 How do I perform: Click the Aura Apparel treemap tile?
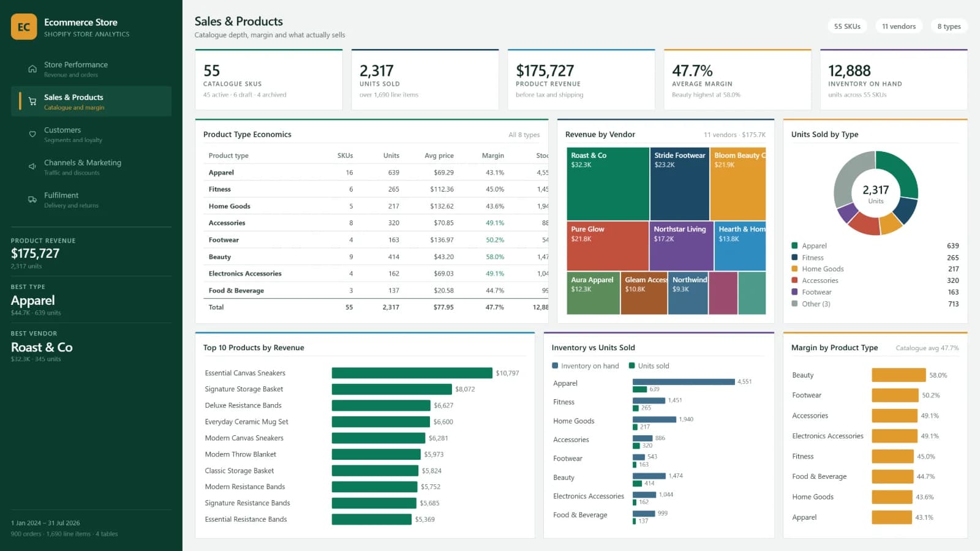coord(593,293)
